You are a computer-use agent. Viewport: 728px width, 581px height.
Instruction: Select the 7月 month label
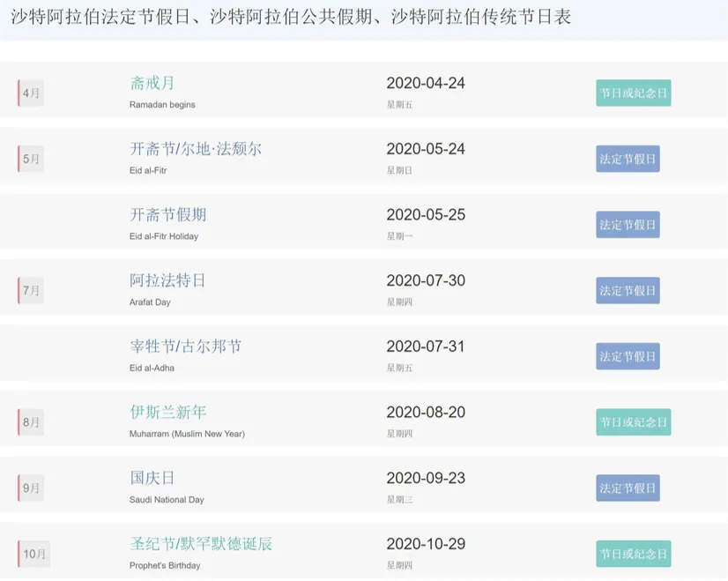(x=31, y=291)
